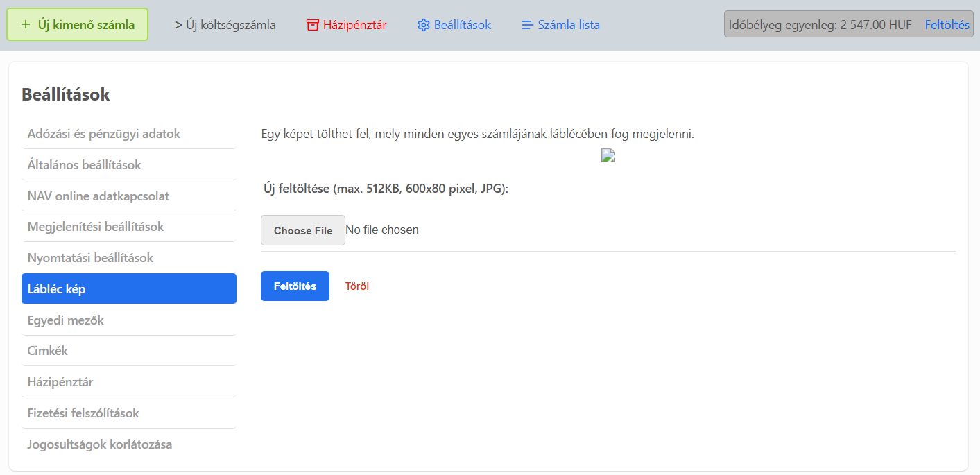
Task: Open Új költségszámla in top bar
Action: pos(225,25)
